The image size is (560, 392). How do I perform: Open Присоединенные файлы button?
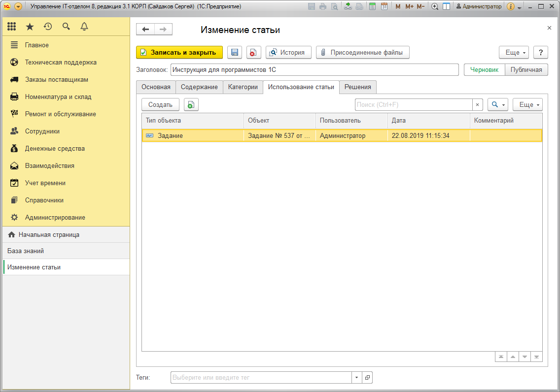(362, 52)
